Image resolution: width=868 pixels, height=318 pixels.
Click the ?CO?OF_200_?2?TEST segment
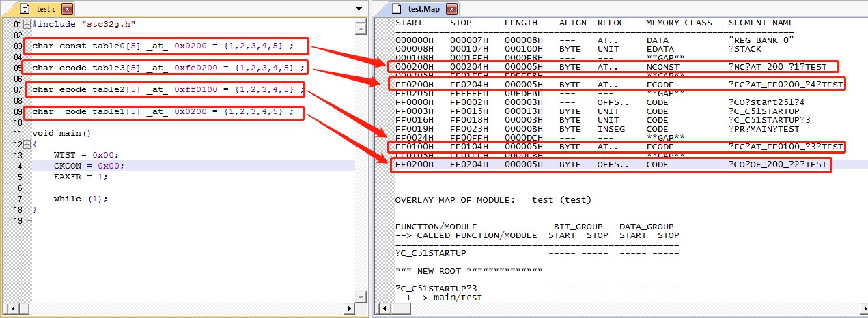pyautogui.click(x=778, y=164)
